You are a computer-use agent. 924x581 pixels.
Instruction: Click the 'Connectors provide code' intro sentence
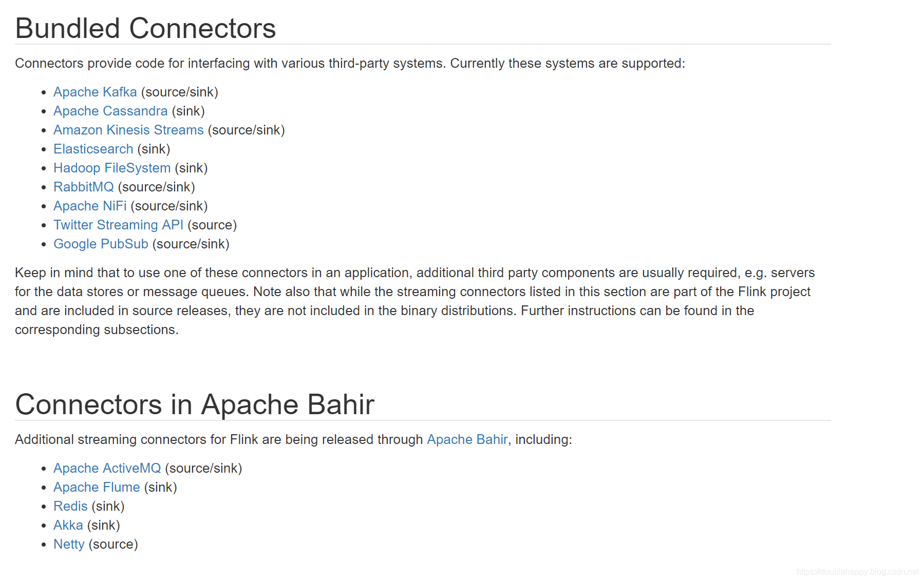[x=350, y=63]
